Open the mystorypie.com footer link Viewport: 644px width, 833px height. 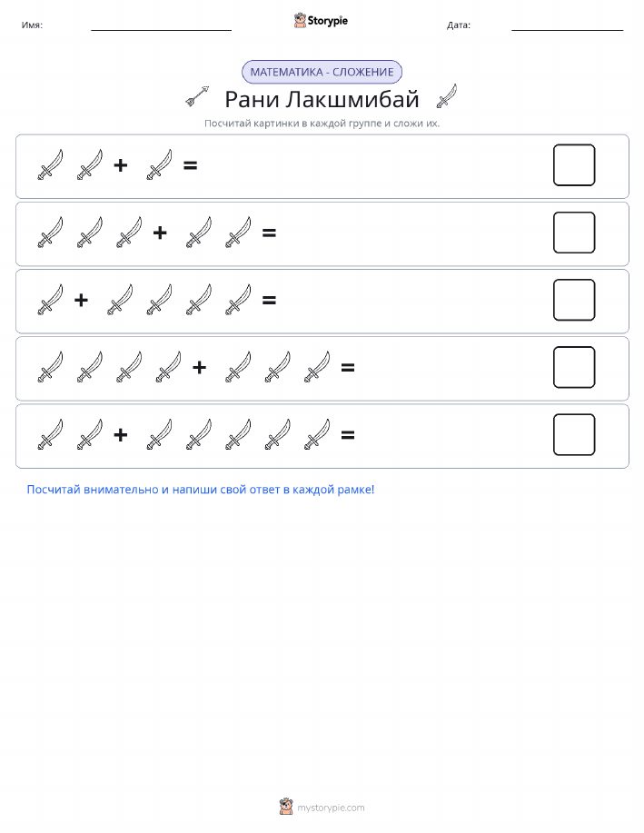[x=331, y=808]
